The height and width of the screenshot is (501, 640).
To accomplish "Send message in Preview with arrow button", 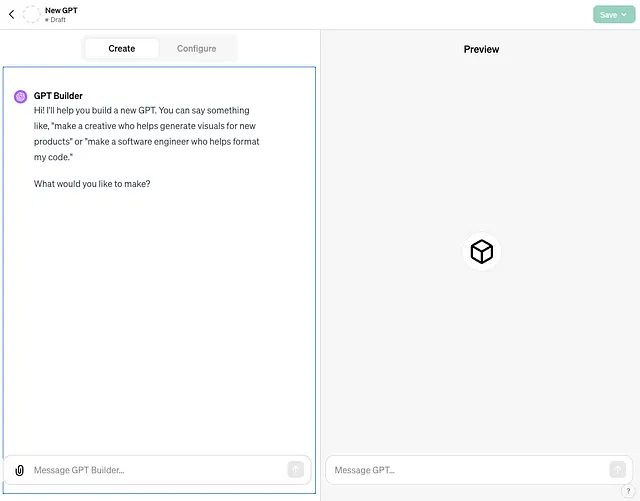I will (618, 470).
